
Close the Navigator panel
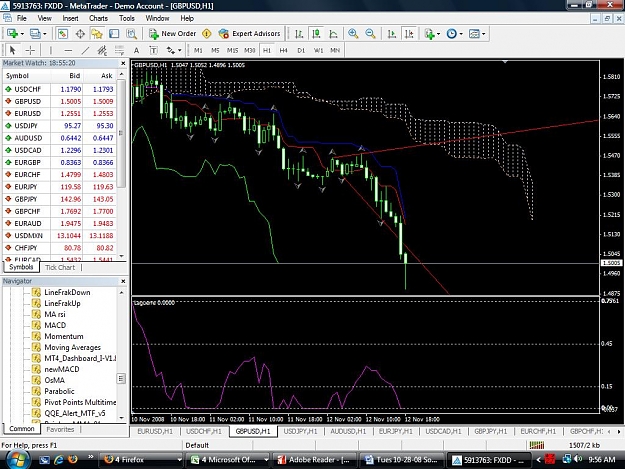pyautogui.click(x=123, y=281)
